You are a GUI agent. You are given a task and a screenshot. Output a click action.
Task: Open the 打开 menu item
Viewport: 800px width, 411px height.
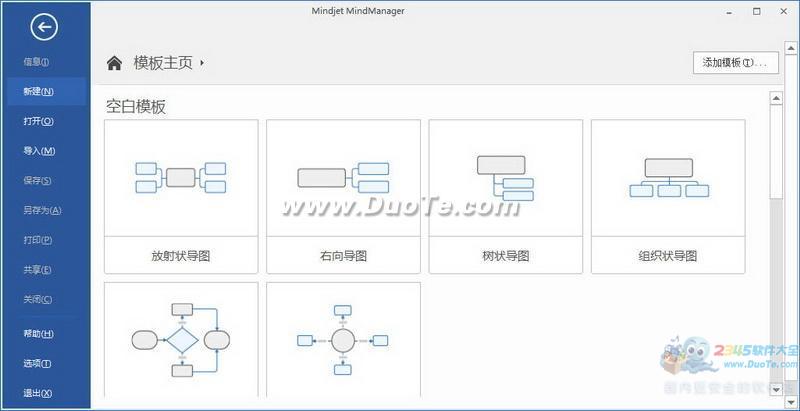point(38,121)
